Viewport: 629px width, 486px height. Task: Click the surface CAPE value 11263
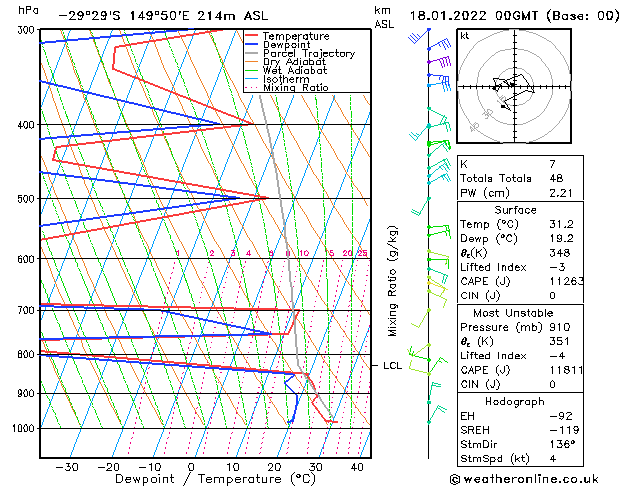(x=566, y=281)
